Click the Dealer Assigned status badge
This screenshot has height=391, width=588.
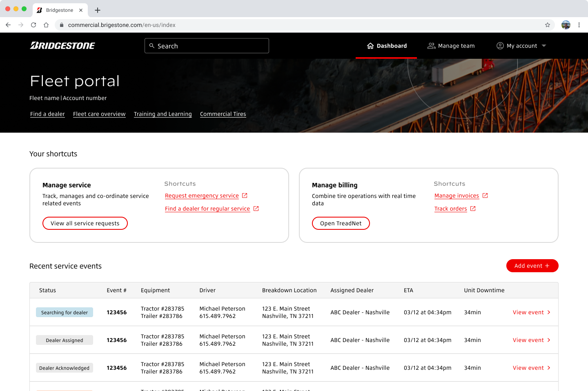(65, 340)
